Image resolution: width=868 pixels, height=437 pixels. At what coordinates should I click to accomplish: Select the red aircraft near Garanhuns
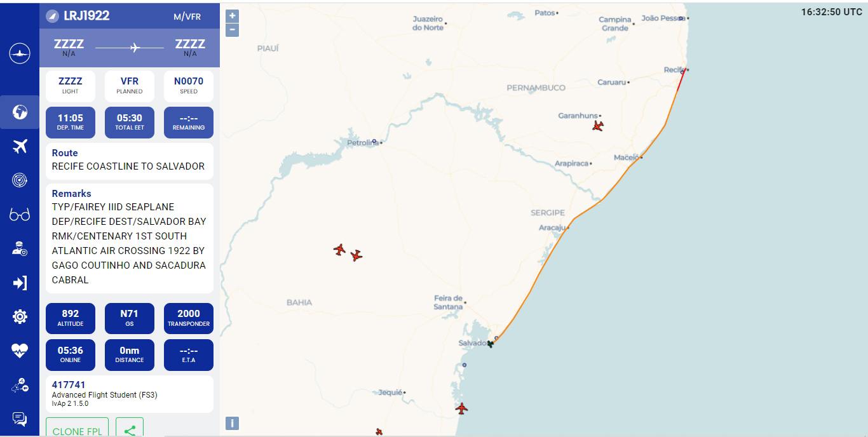click(597, 126)
